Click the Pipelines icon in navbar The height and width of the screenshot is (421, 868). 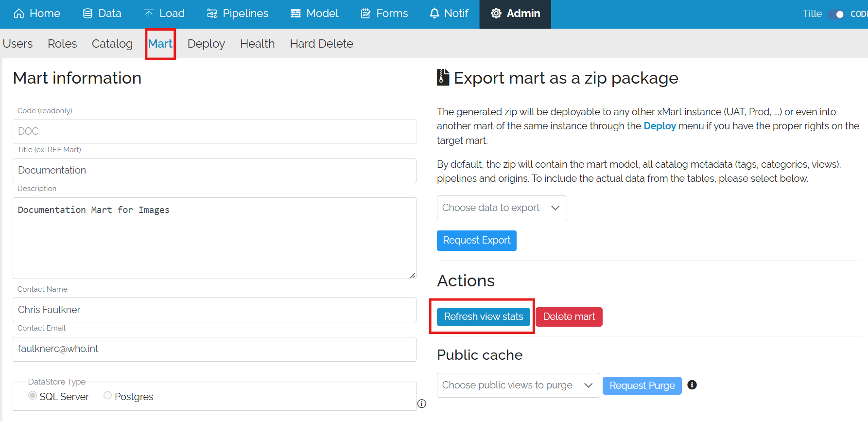point(212,14)
